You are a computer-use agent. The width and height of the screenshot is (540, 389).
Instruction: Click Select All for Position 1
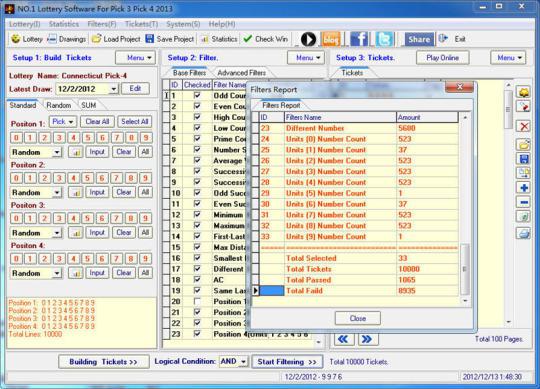pyautogui.click(x=135, y=122)
